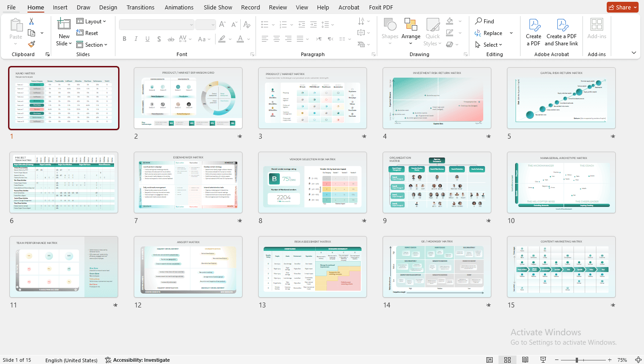Open the Select dropdown in Editing

489,44
